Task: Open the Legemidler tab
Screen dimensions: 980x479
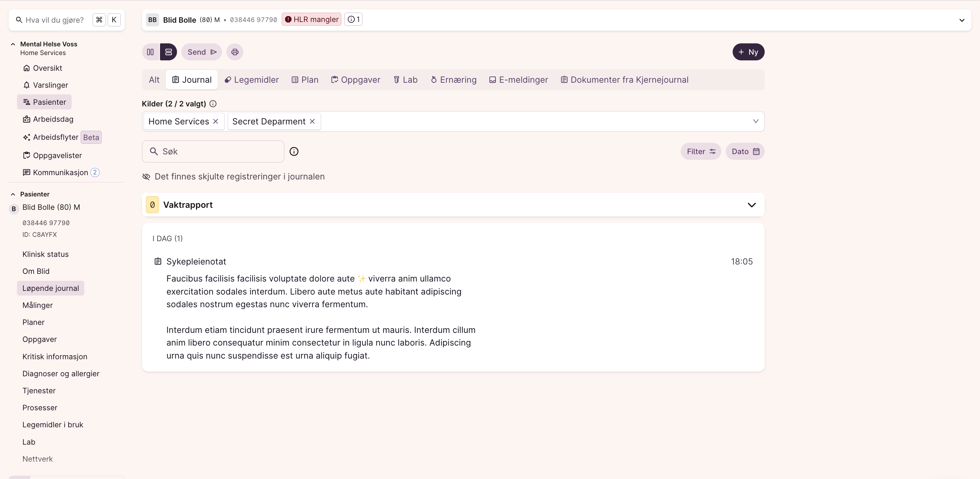Action: pos(251,80)
